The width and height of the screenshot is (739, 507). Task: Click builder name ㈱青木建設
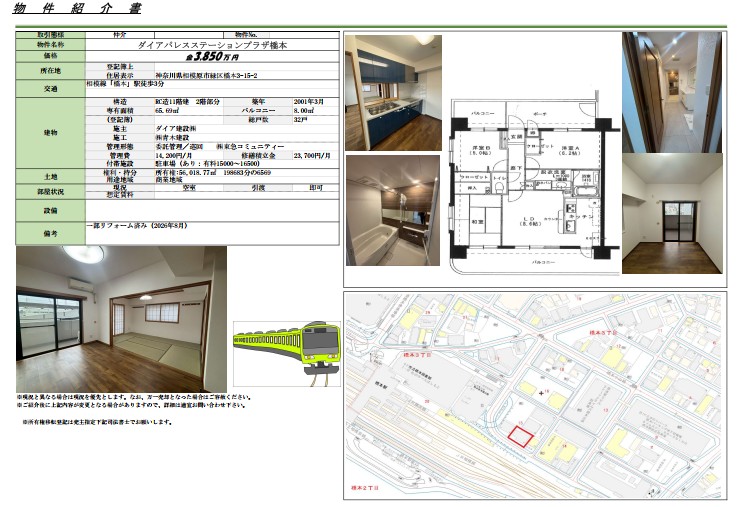pos(173,138)
